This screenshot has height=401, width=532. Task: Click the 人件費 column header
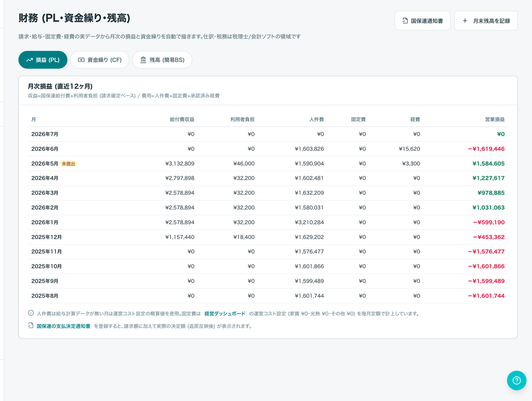316,119
